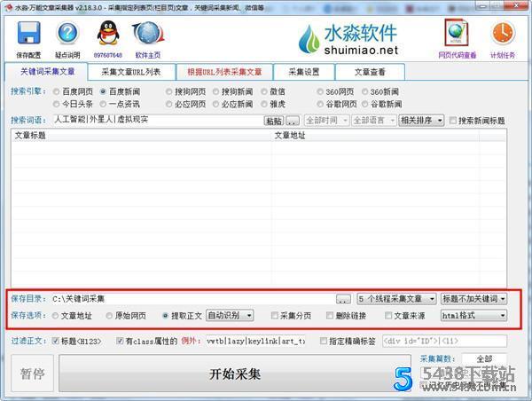
Task: Enable the 文章来源 checkbox
Action: coord(388,316)
